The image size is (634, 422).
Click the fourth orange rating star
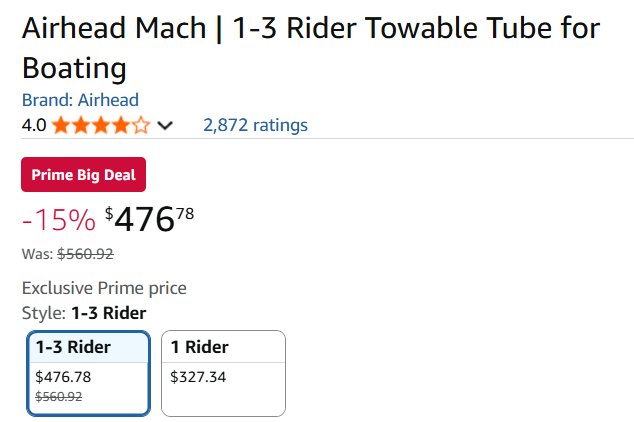(121, 125)
